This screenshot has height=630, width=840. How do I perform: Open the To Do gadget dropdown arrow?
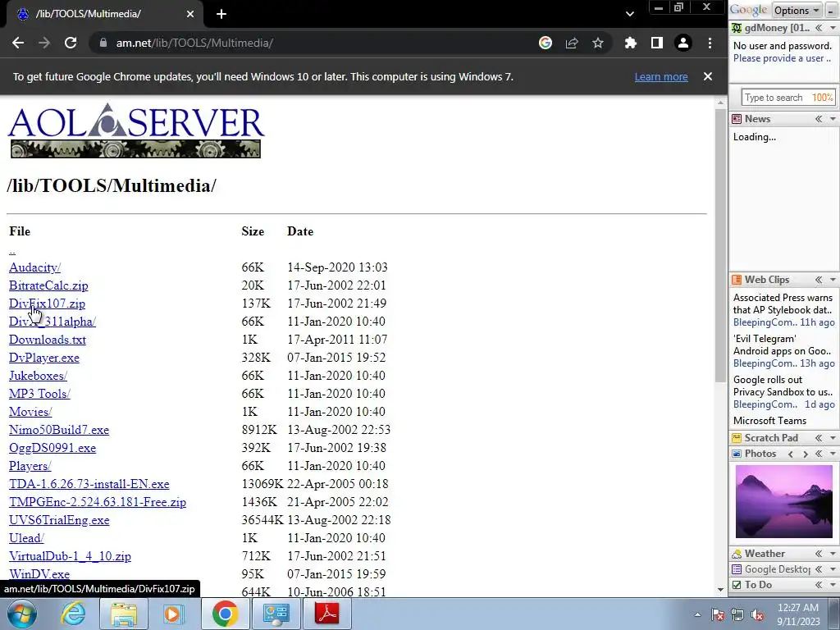833,584
